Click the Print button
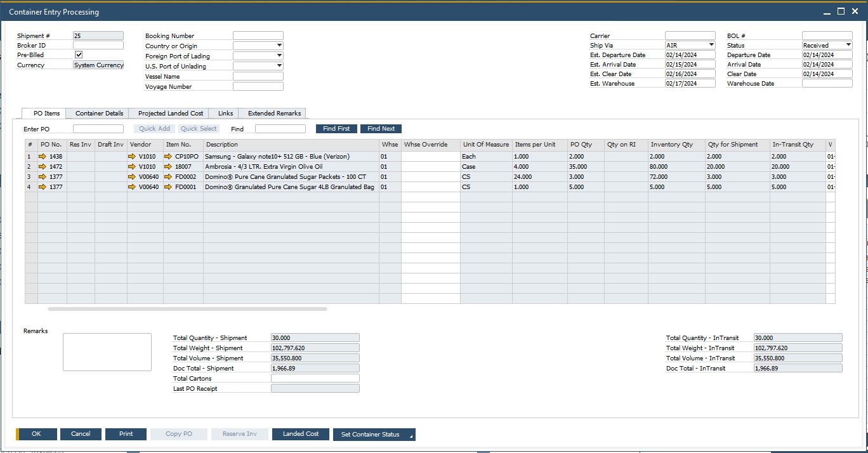This screenshot has height=453, width=868. click(126, 434)
